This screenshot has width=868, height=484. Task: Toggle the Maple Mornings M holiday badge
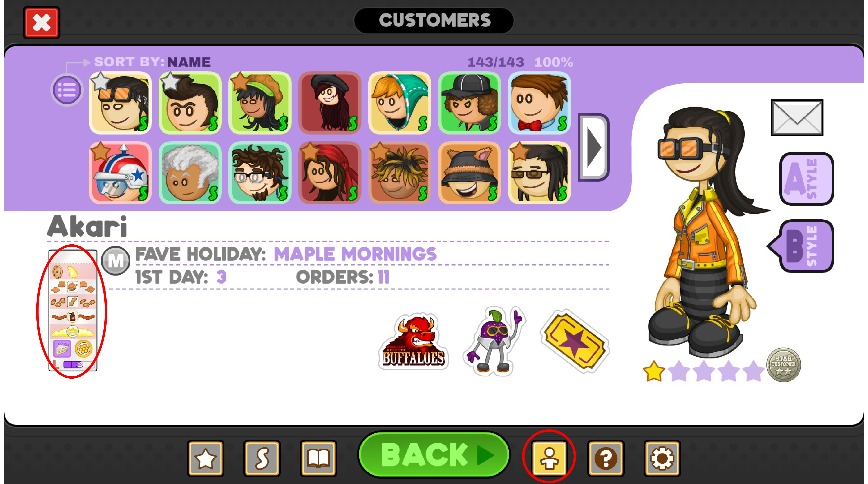[116, 260]
